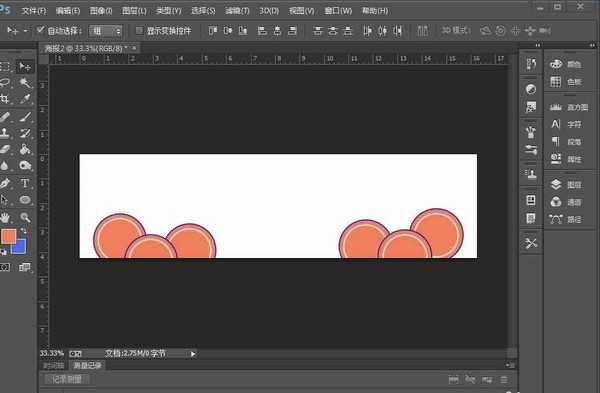Select the Rectangular Marquee tool
Image resolution: width=600 pixels, height=393 pixels.
coord(5,67)
